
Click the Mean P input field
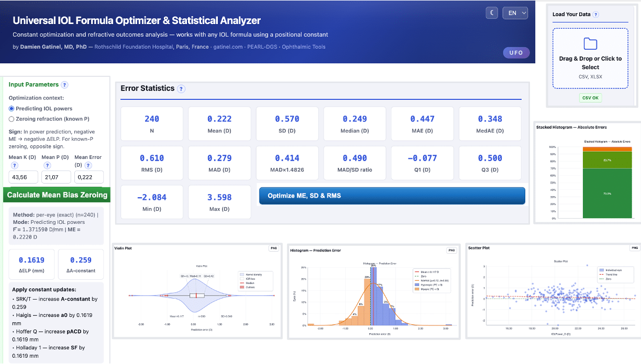[x=56, y=177]
